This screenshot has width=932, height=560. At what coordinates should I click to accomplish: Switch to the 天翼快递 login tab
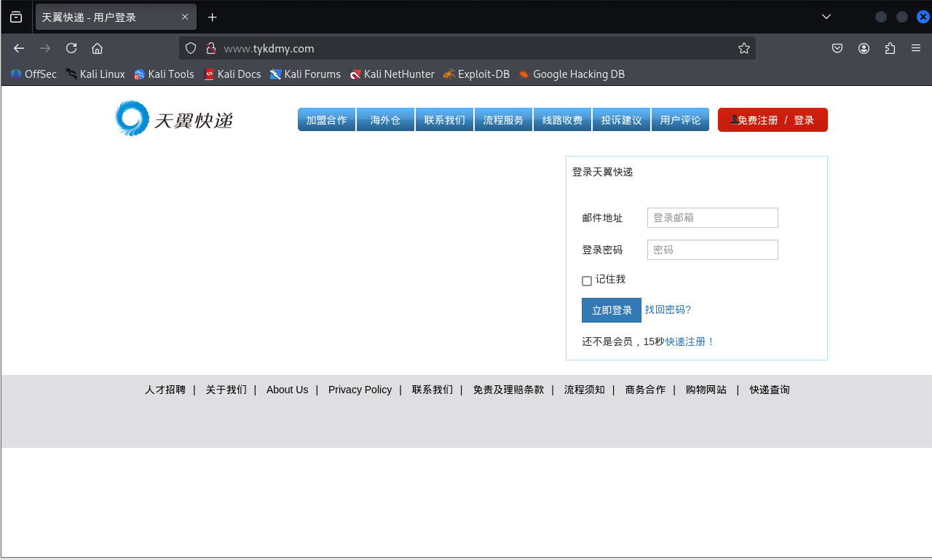pos(106,16)
